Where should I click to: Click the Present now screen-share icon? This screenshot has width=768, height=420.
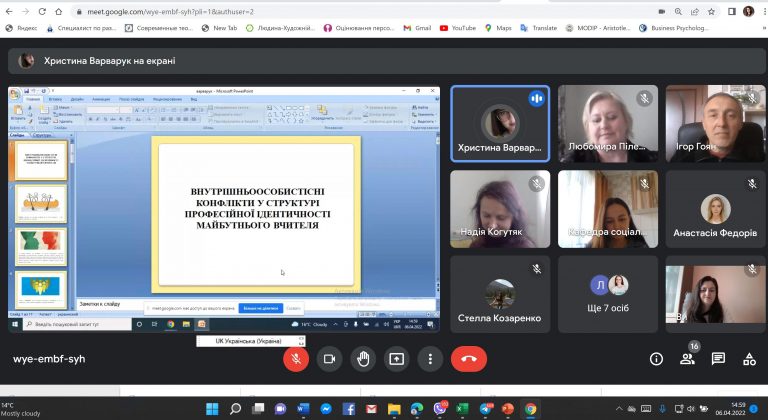397,359
